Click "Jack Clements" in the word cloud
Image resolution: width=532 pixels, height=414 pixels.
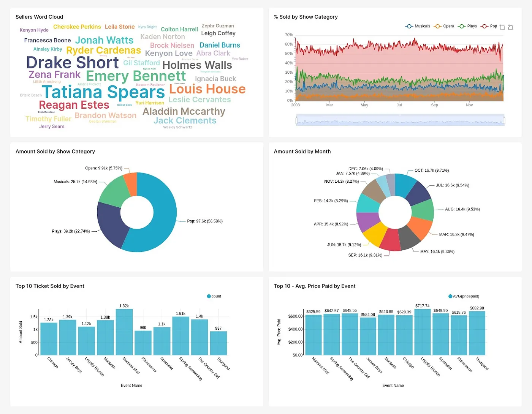(x=185, y=120)
